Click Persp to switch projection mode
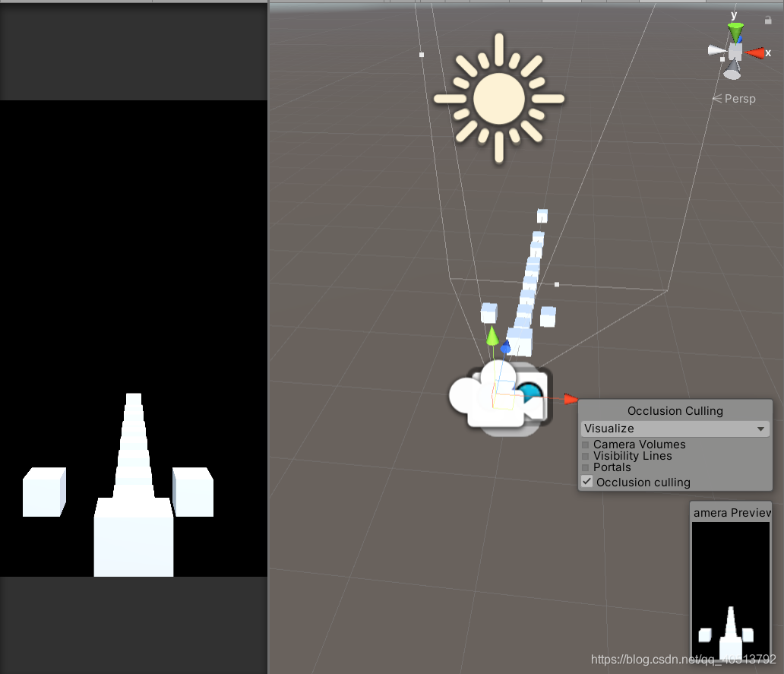The height and width of the screenshot is (674, 784). click(738, 98)
